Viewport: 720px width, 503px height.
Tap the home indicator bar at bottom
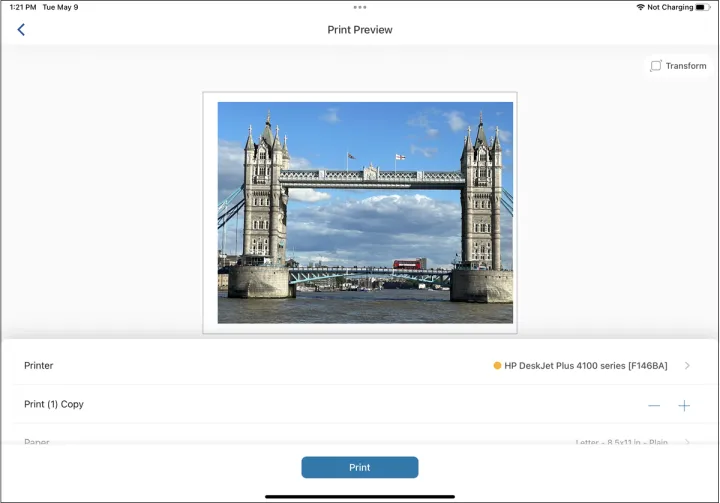point(360,496)
